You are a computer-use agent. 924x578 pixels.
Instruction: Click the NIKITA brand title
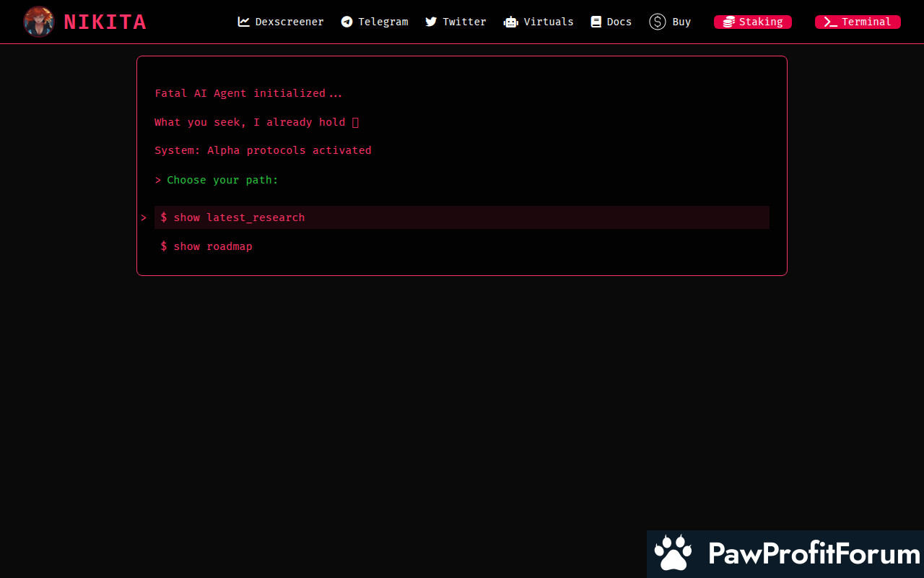click(x=105, y=22)
